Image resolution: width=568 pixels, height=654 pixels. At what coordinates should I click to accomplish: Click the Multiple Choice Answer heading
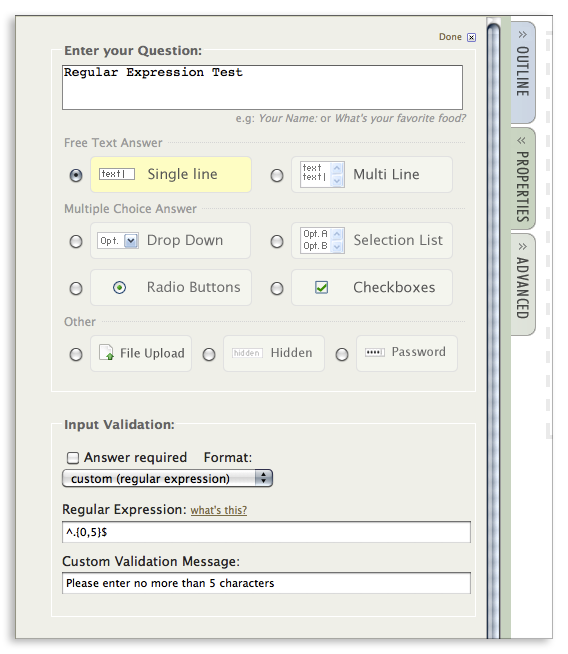point(130,209)
